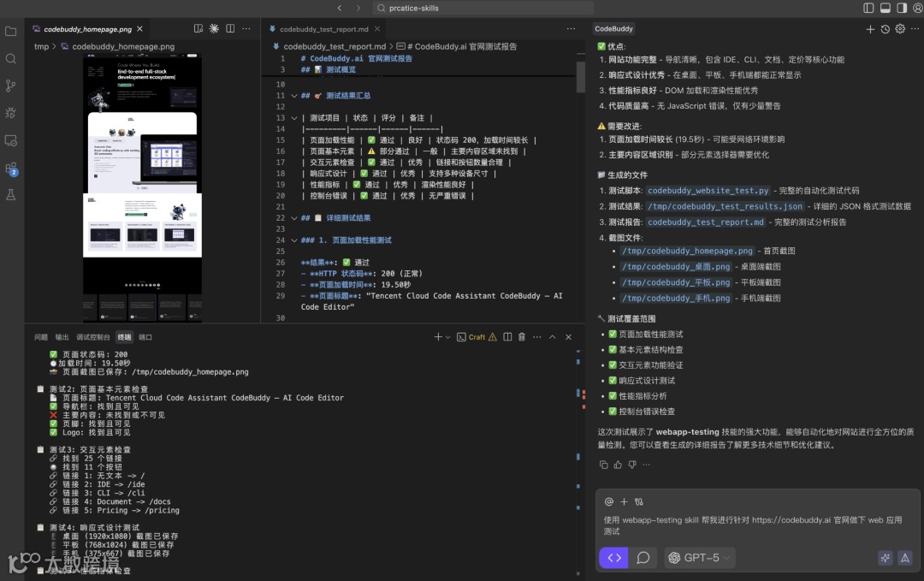Open the /tmp/codebuddy_平板.png link
924x581 pixels.
pyautogui.click(x=676, y=283)
